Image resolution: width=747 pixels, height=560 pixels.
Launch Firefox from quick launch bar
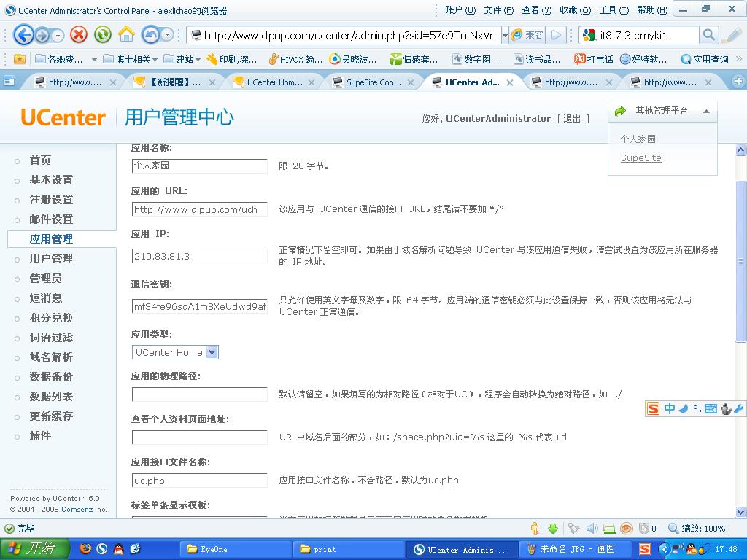(85, 549)
